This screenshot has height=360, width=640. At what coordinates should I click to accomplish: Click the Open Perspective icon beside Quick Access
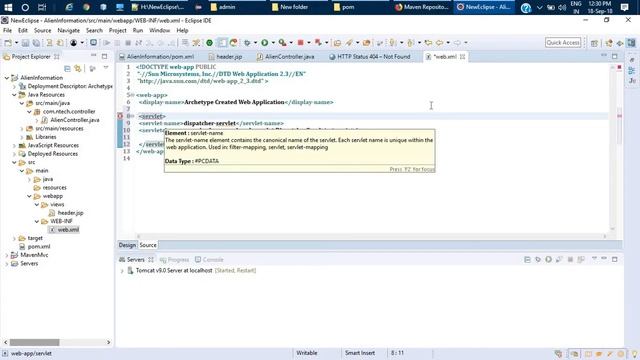[x=594, y=43]
